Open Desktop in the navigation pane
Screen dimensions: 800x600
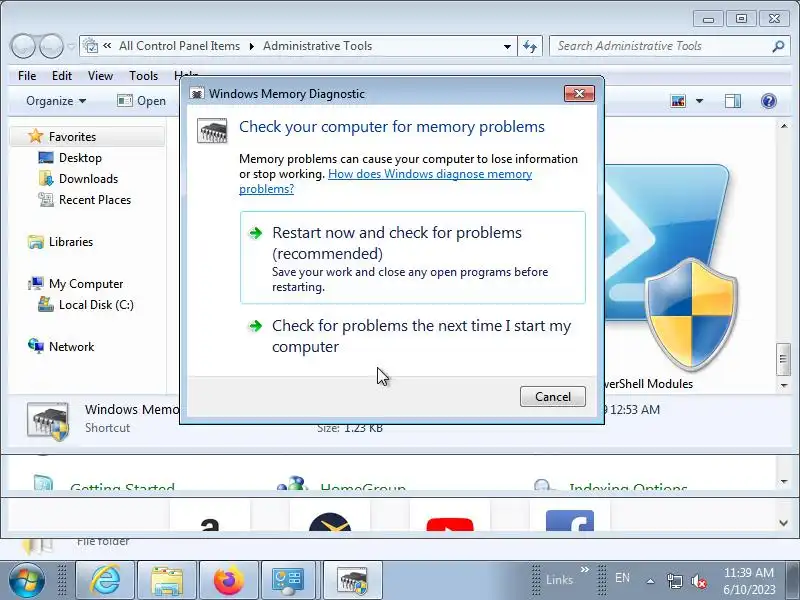(80, 158)
